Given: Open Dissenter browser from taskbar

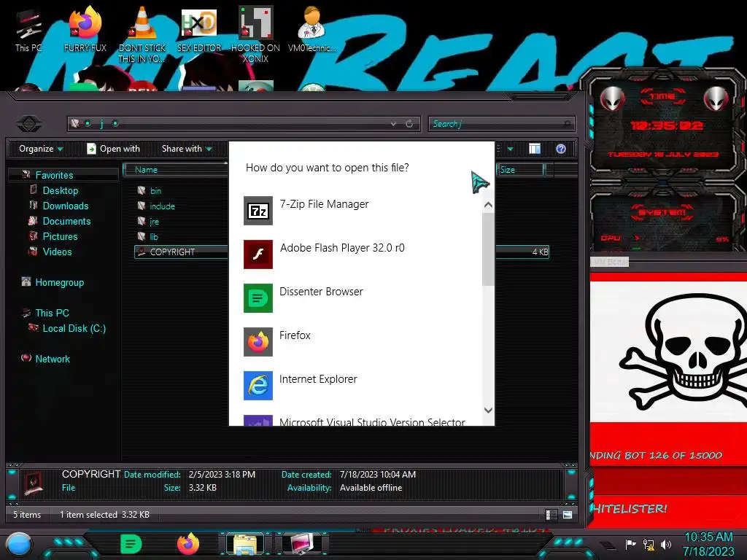Looking at the screenshot, I should tap(131, 544).
